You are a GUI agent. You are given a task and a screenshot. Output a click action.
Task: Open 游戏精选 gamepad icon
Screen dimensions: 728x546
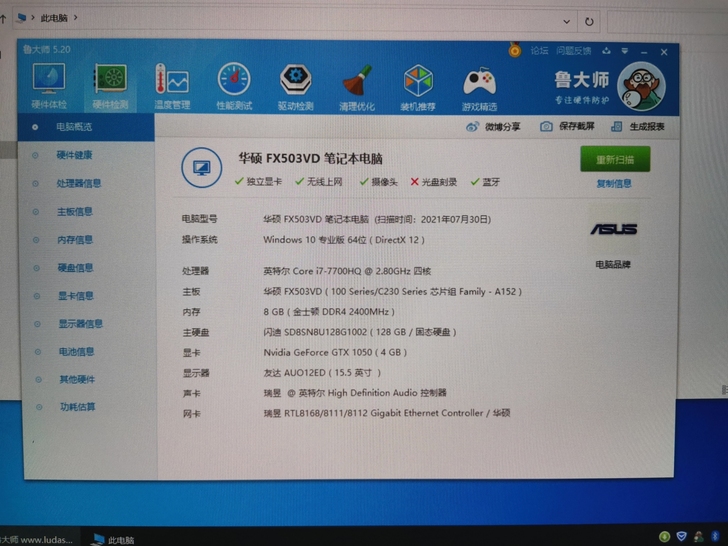coord(479,88)
